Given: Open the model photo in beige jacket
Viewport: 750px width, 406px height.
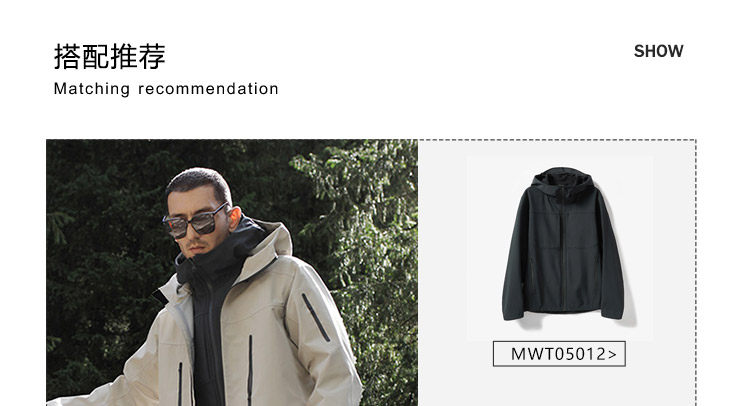Looking at the screenshot, I should [x=232, y=273].
